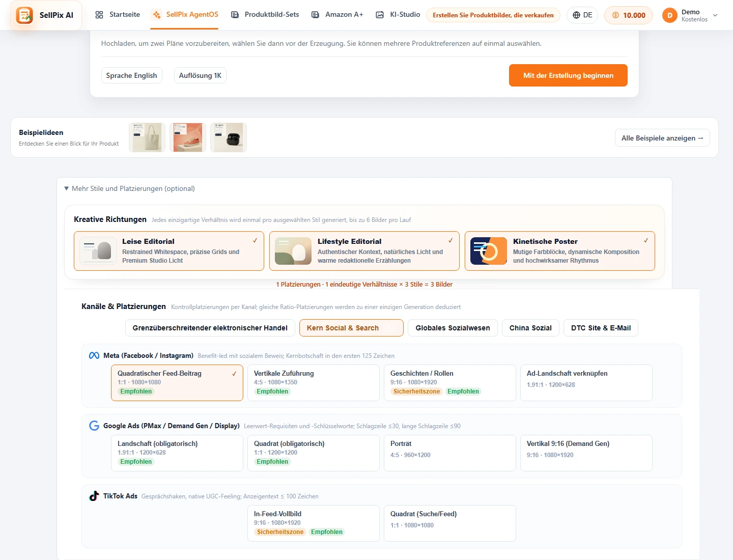Image resolution: width=733 pixels, height=560 pixels.
Task: Go to Startseite
Action: click(118, 15)
